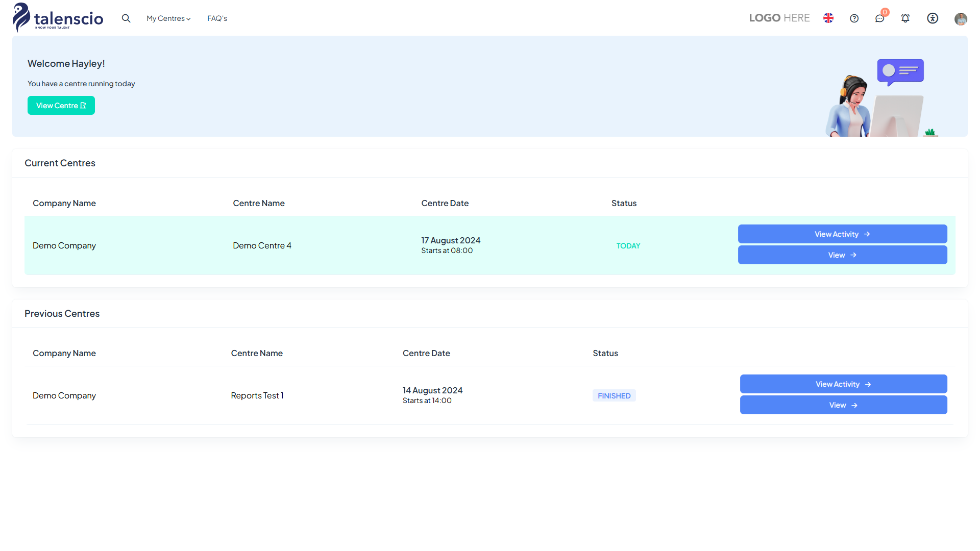The width and height of the screenshot is (980, 551).
Task: Click the Reports Test 1 centre name
Action: click(257, 396)
